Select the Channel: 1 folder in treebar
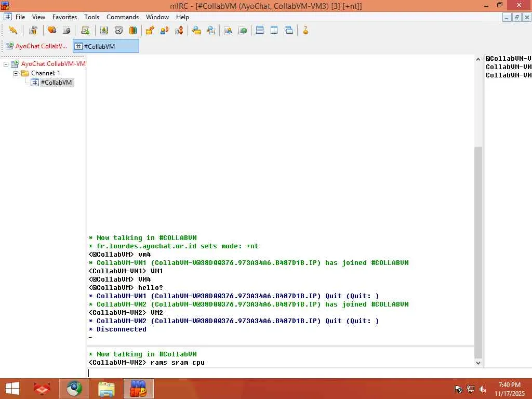The height and width of the screenshot is (399, 532). pos(46,73)
